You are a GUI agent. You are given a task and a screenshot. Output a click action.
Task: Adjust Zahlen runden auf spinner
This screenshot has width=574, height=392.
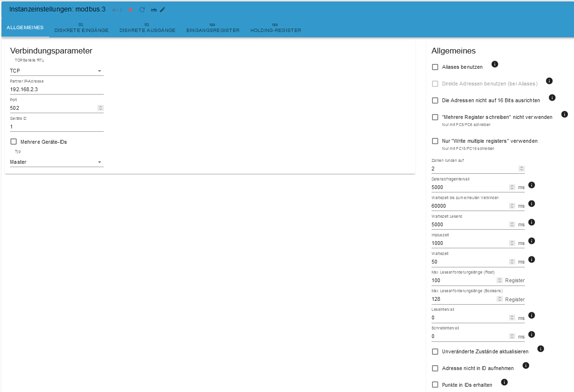[521, 169]
